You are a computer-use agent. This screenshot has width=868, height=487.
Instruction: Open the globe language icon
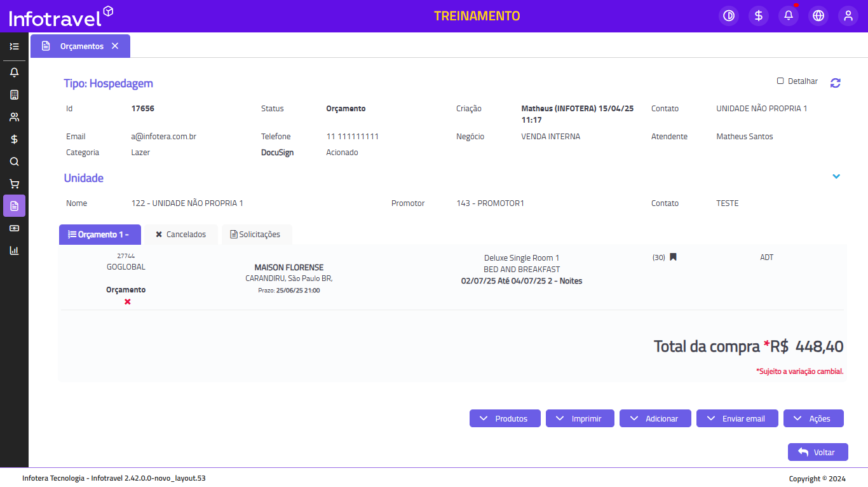coord(818,16)
